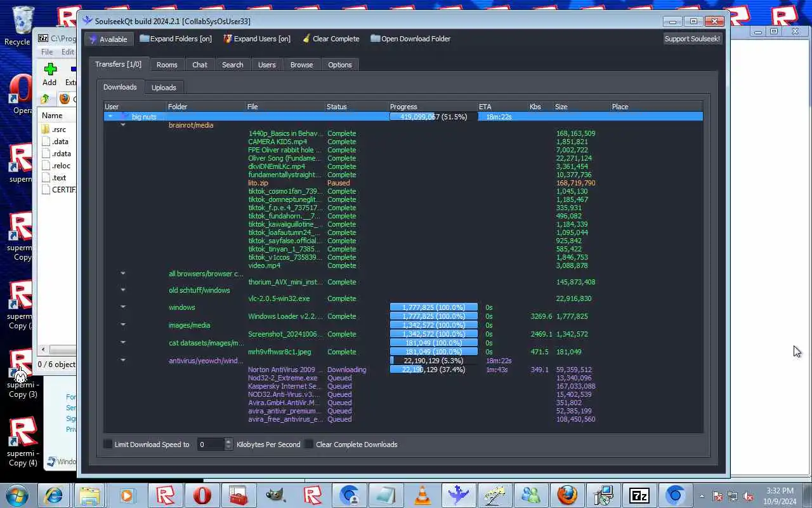812x508 pixels.
Task: Collapse the cat datasets folder
Action: point(123,343)
